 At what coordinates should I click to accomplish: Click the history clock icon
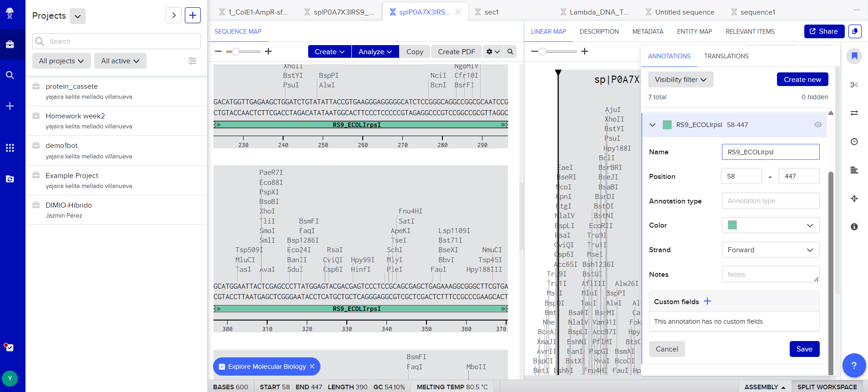[854, 142]
